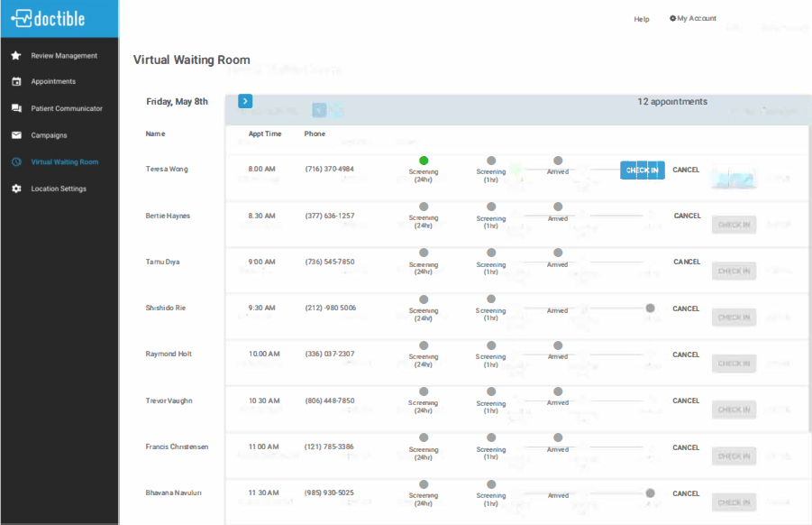Toggle Teresa Wong's green Screening (24hr) status
Viewport: 812px width, 525px height.
tap(424, 161)
